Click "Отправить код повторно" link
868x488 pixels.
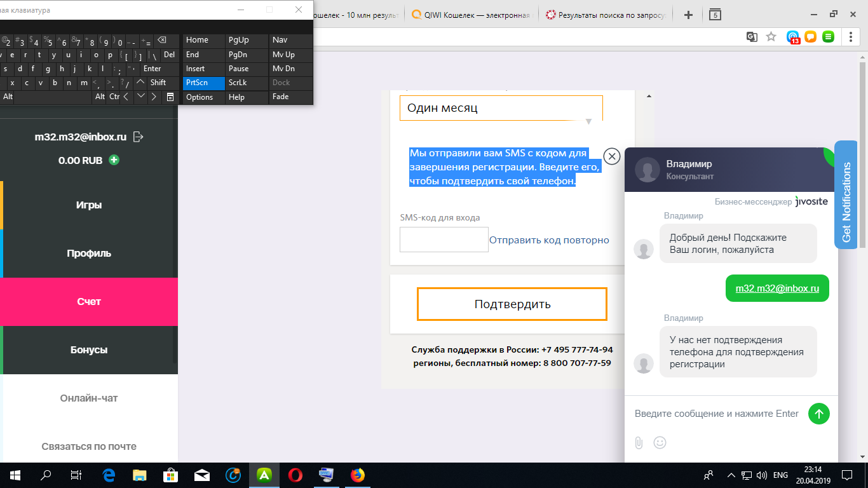pos(549,240)
